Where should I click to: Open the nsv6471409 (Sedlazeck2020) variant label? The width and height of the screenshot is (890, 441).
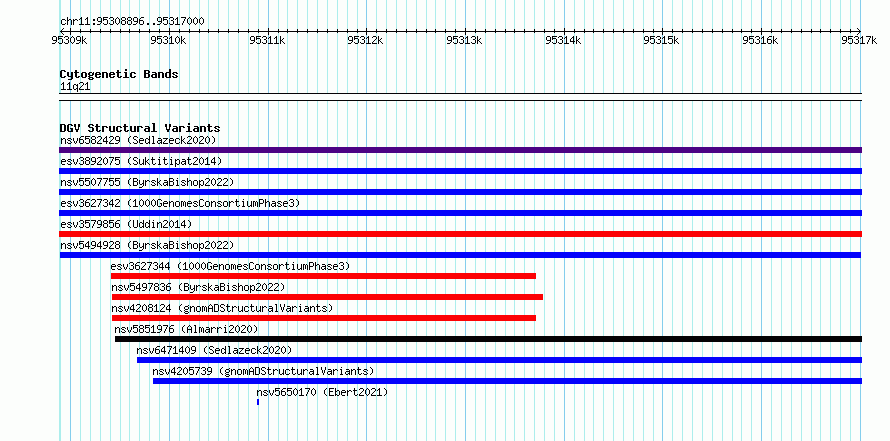[x=214, y=350]
